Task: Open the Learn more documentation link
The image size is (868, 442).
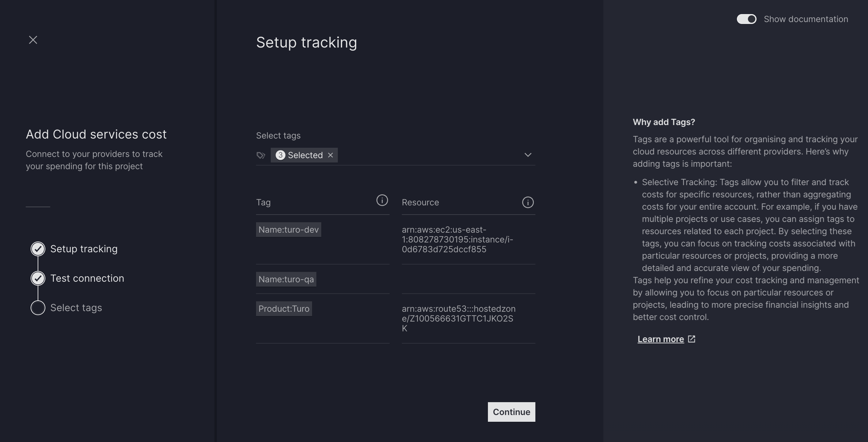Action: click(660, 339)
